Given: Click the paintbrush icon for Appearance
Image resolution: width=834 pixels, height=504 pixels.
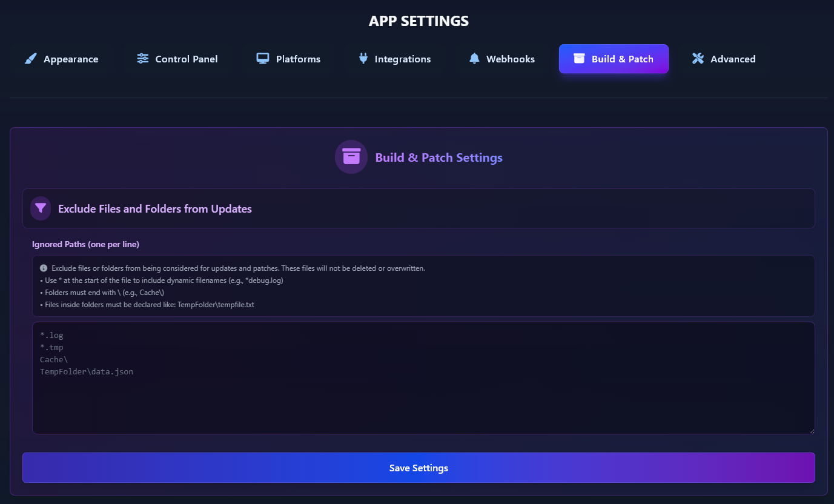Looking at the screenshot, I should click(x=30, y=59).
